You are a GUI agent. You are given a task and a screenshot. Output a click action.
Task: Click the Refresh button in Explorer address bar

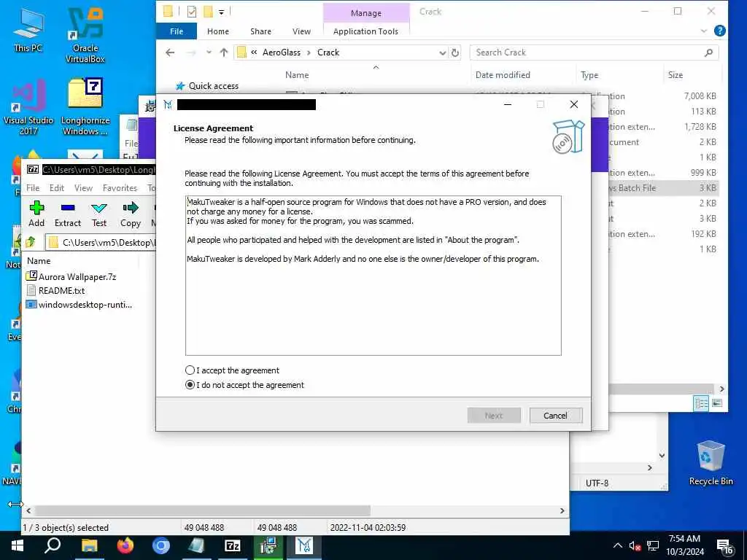coord(455,52)
